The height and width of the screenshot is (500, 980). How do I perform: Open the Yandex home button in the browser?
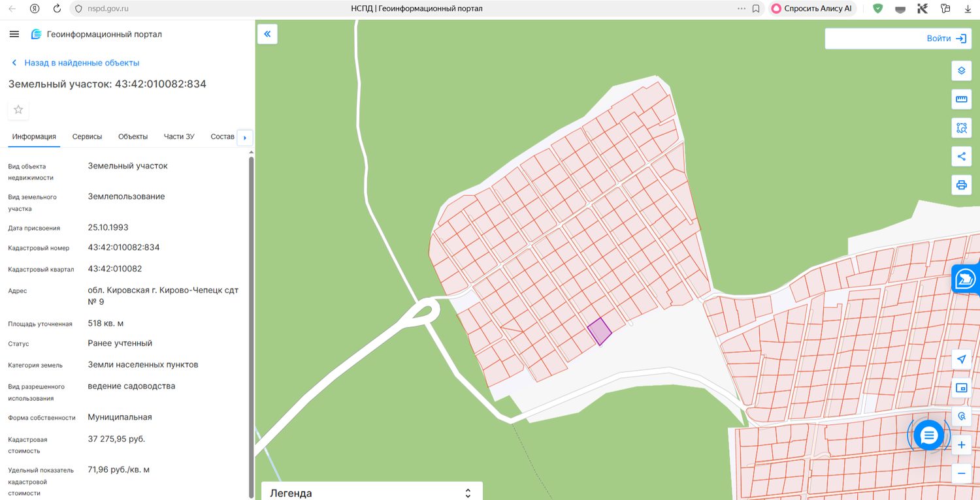[35, 9]
